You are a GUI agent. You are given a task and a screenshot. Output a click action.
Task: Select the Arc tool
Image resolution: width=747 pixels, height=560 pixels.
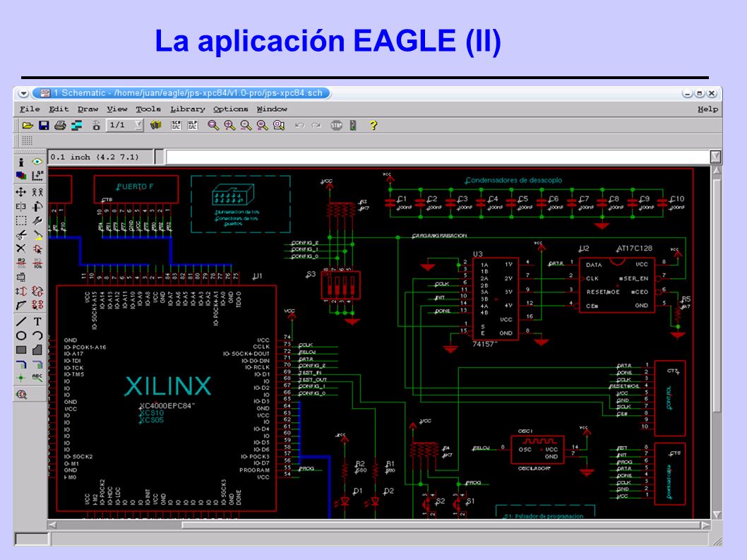37,335
